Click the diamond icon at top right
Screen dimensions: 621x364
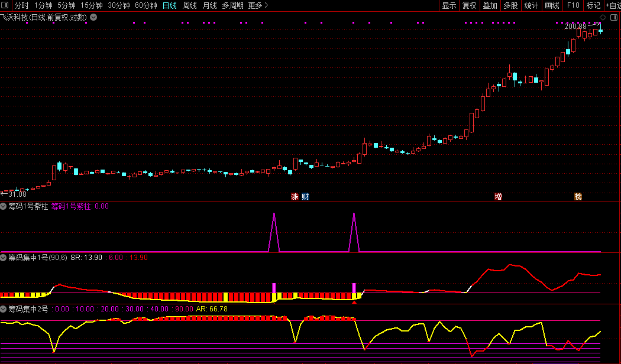[x=602, y=17]
